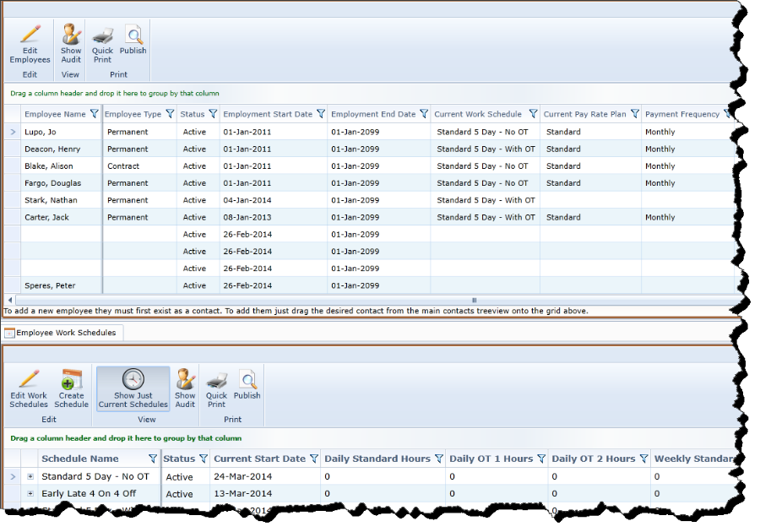Open the Daily Standard Hours filter
Viewport: 760px width, 532px height.
[x=439, y=459]
